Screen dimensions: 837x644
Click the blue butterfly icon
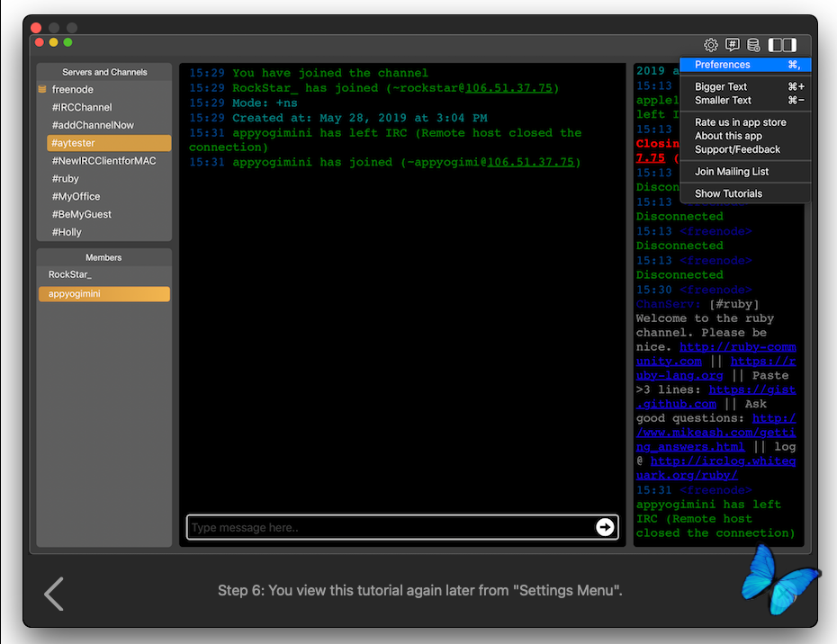776,579
